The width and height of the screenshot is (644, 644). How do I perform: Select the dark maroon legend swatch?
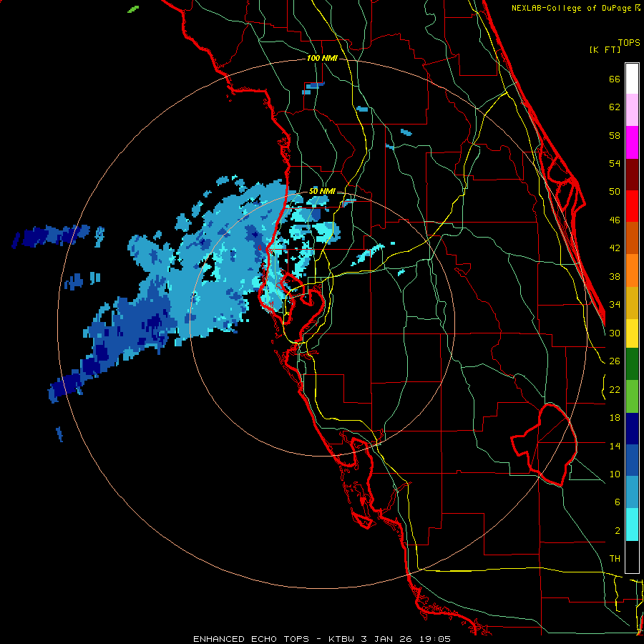[x=632, y=175]
